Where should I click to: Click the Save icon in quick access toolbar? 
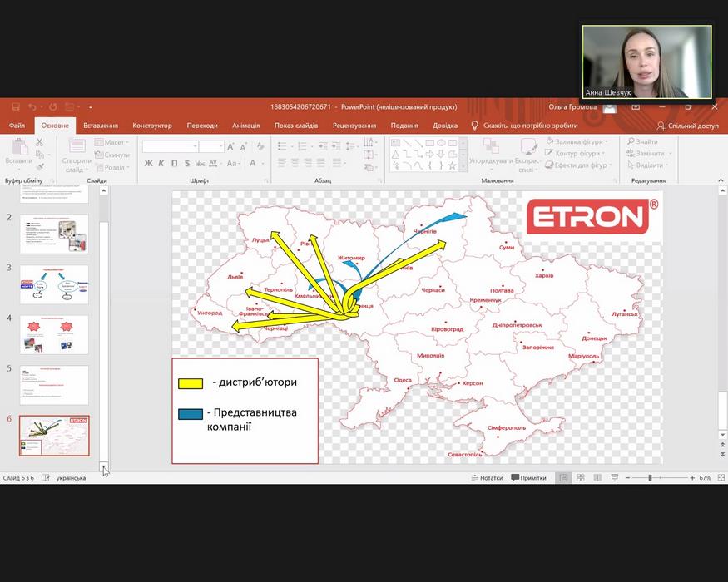pos(16,107)
